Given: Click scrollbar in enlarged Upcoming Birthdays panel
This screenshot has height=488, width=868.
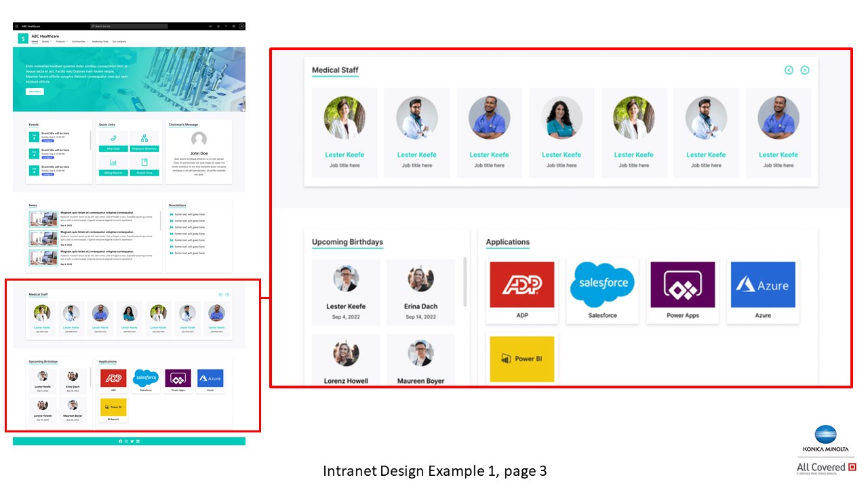Looking at the screenshot, I should click(465, 281).
